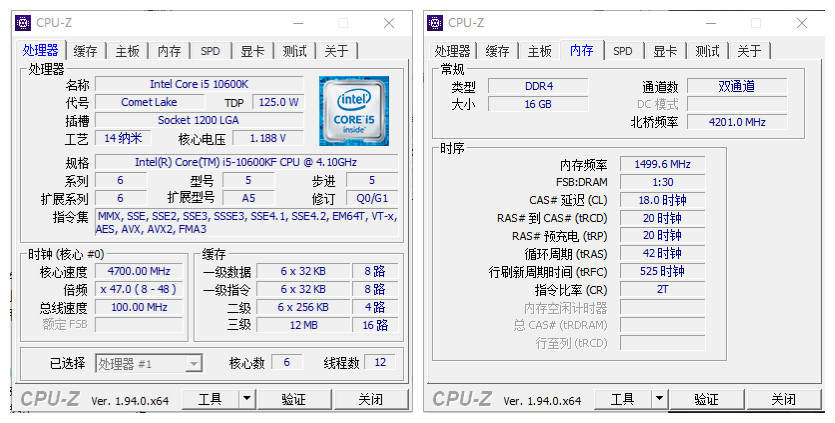Minimize the left CPU-Z window
This screenshot has height=423, width=835.
(298, 23)
